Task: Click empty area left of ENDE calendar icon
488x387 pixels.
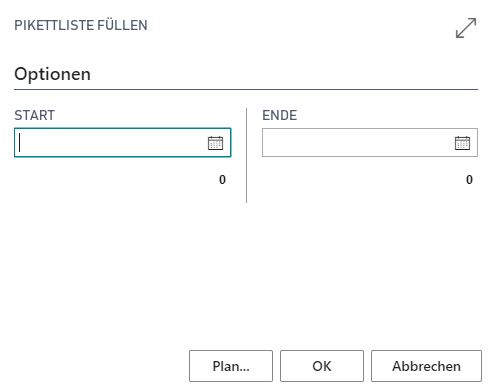Action: tap(358, 143)
